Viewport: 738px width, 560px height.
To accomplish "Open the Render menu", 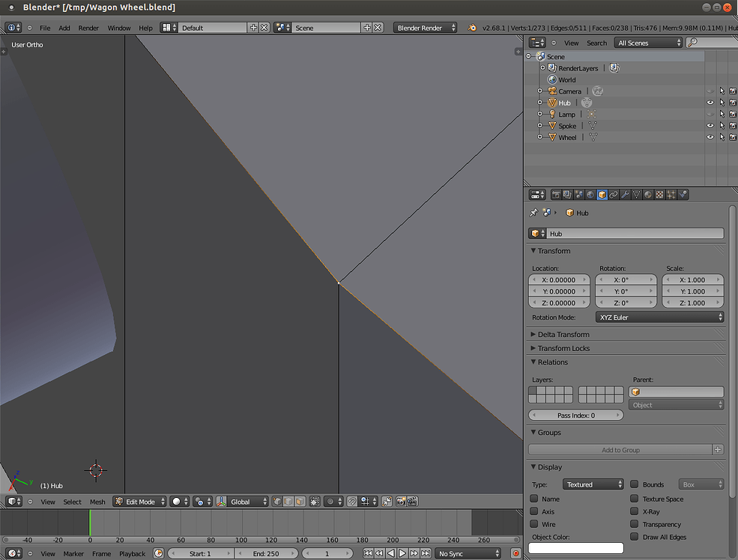I will pyautogui.click(x=88, y=28).
